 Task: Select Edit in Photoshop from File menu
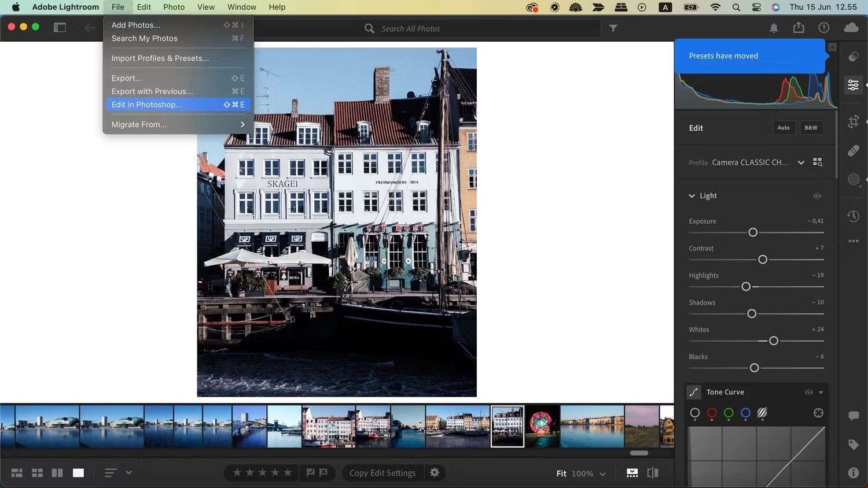pyautogui.click(x=146, y=105)
